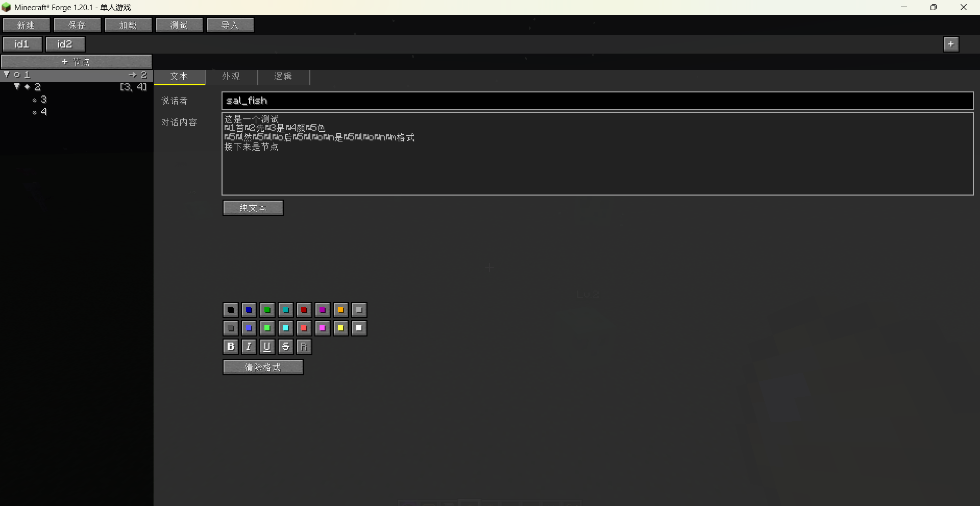This screenshot has width=980, height=506.
Task: Pick the light red color swatch
Action: (x=304, y=328)
